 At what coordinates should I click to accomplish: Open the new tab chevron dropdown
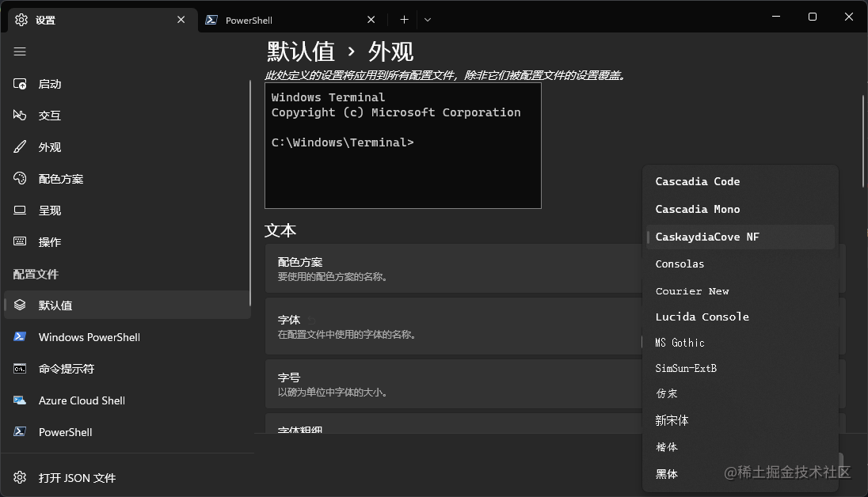point(428,19)
